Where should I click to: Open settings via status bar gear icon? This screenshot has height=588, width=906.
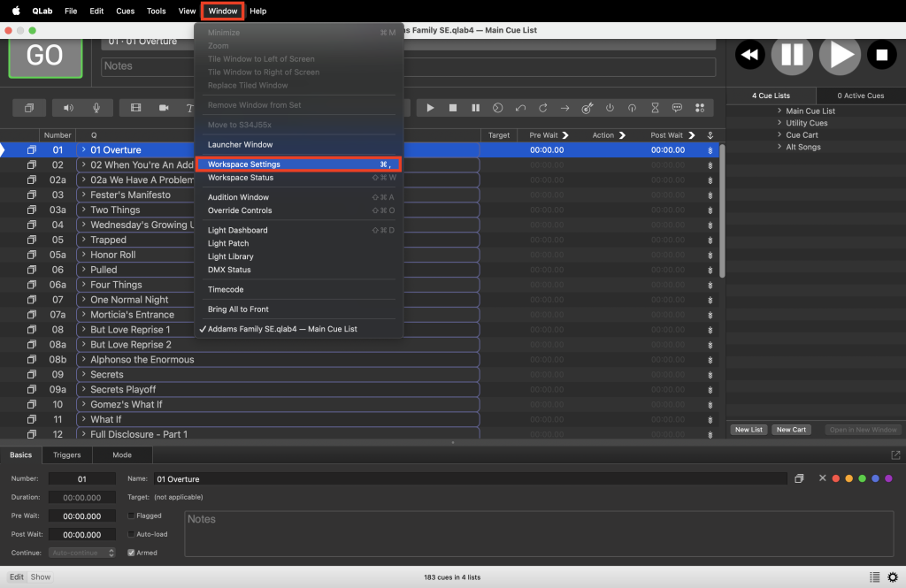click(x=893, y=577)
